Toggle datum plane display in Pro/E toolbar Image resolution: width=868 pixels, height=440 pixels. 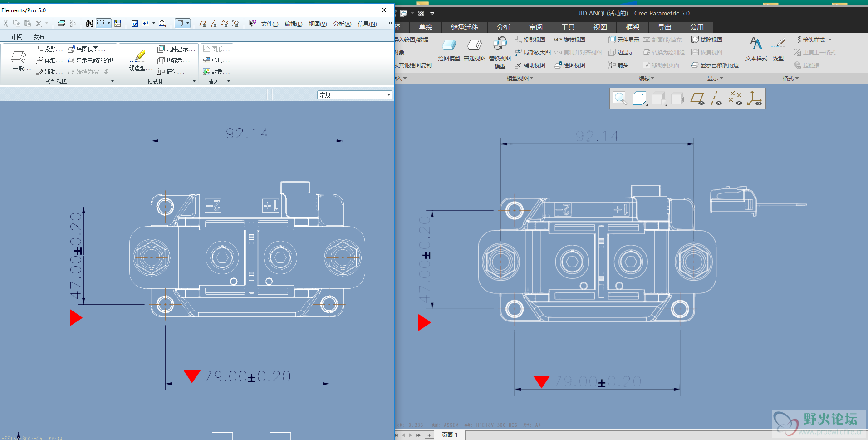203,23
